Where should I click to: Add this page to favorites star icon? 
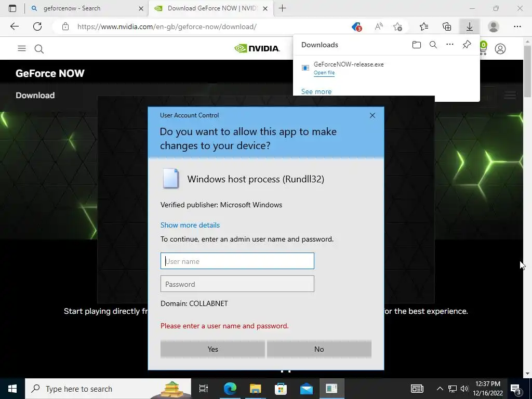tap(397, 26)
